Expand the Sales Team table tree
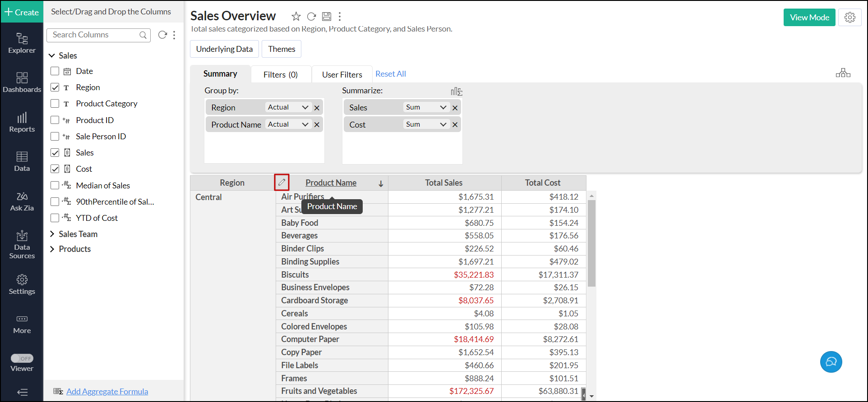Screen dimensions: 868x402 coord(52,234)
